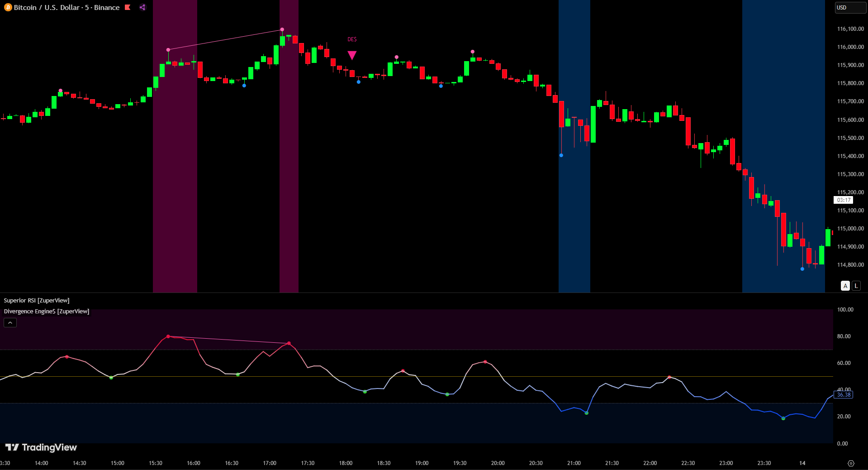Click the blue pivot dot at the 114,800 low
This screenshot has height=470, width=868.
[802, 269]
